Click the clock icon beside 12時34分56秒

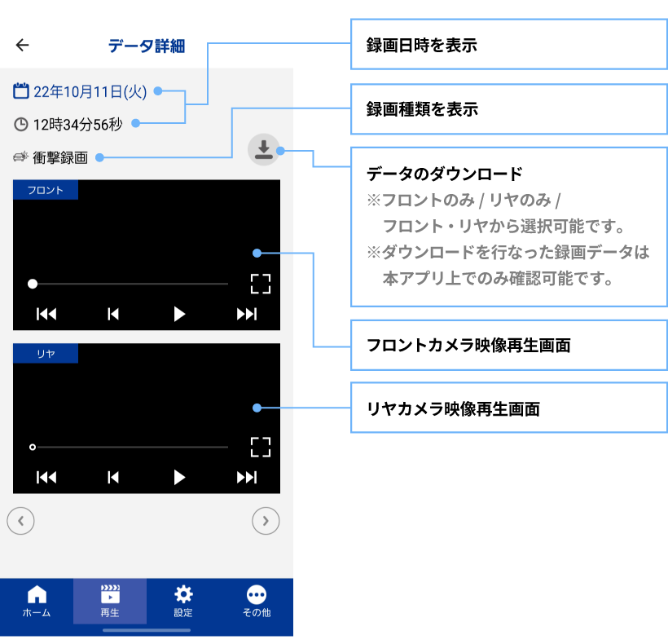[x=21, y=125]
